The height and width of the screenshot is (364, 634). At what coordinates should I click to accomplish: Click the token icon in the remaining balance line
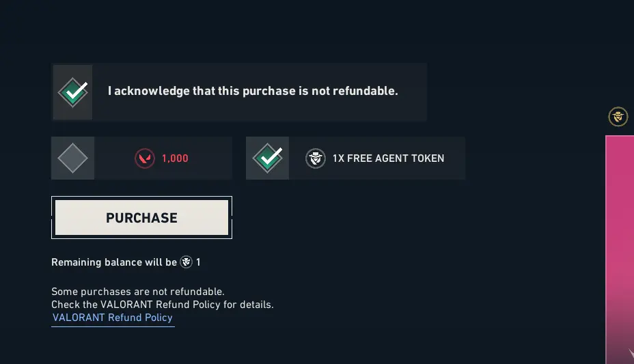tap(187, 262)
